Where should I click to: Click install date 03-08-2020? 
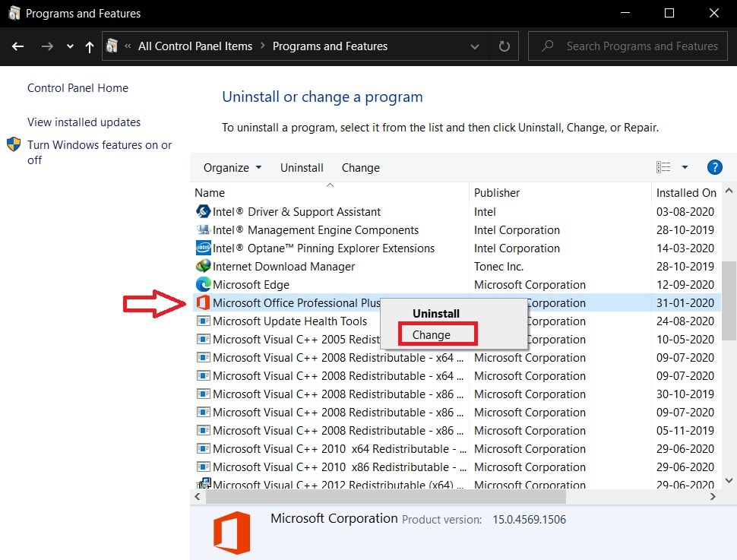[685, 212]
